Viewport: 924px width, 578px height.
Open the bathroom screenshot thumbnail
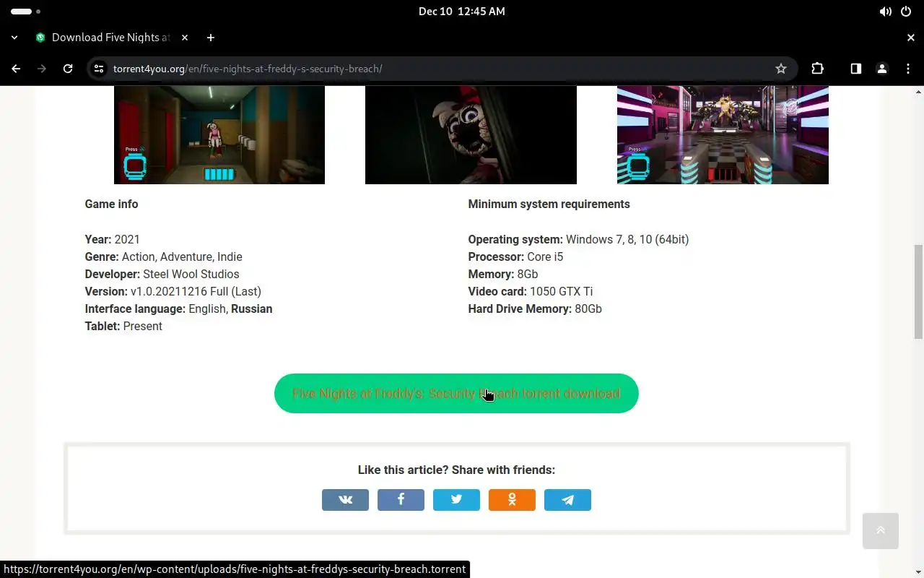point(219,134)
